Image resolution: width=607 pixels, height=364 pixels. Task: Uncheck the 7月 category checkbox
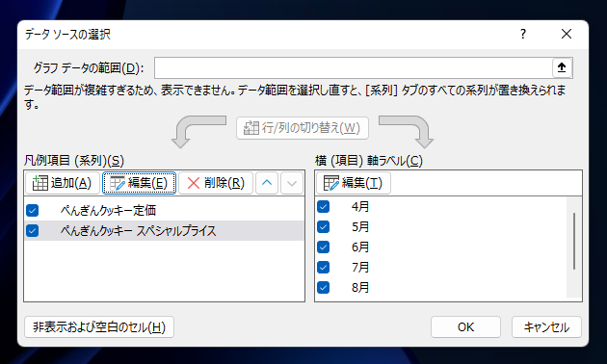coord(323,267)
